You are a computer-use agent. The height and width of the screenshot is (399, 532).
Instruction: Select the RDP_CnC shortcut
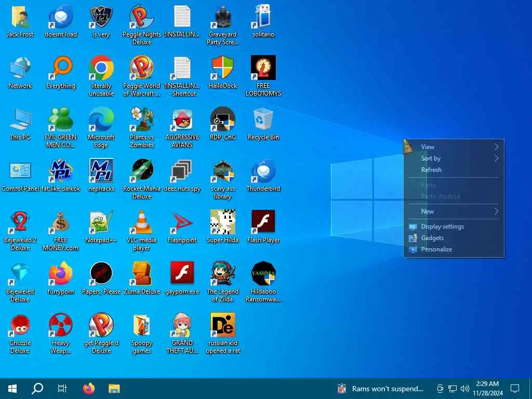tap(223, 119)
